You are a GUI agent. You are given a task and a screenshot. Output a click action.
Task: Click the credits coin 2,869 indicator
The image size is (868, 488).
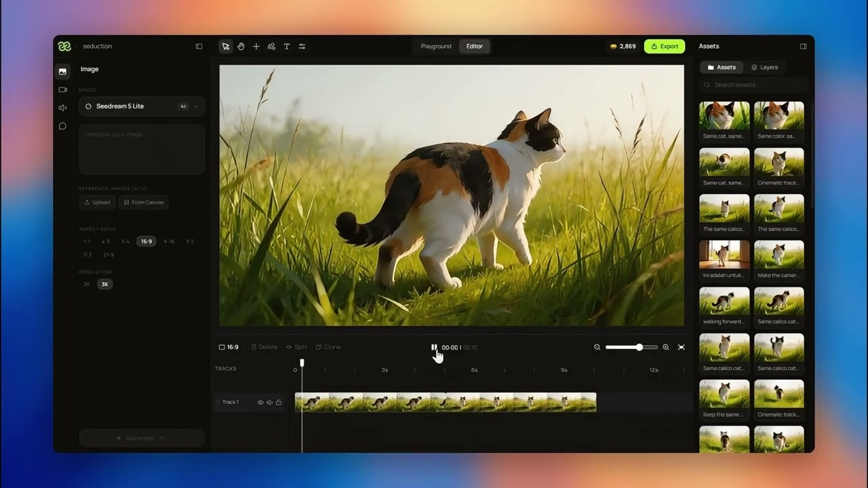coord(623,46)
